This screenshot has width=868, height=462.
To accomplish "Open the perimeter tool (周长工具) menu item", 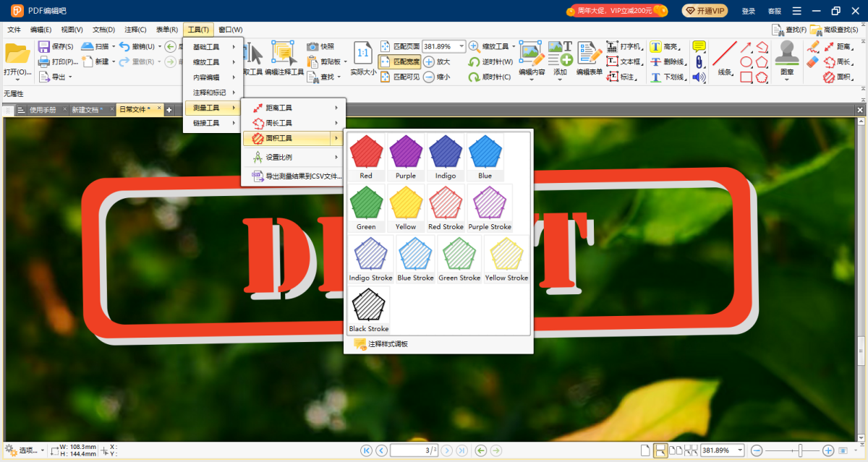I will (x=293, y=123).
